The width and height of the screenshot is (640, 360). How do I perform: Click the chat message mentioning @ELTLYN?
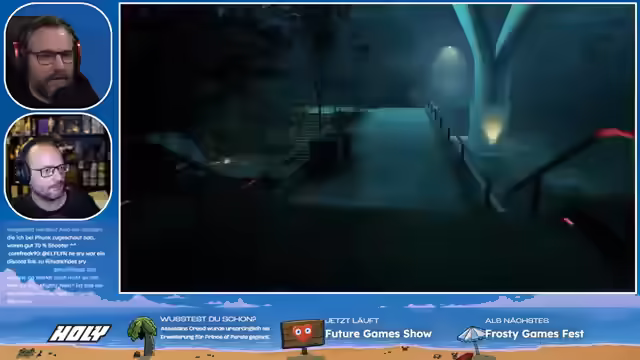point(56,258)
